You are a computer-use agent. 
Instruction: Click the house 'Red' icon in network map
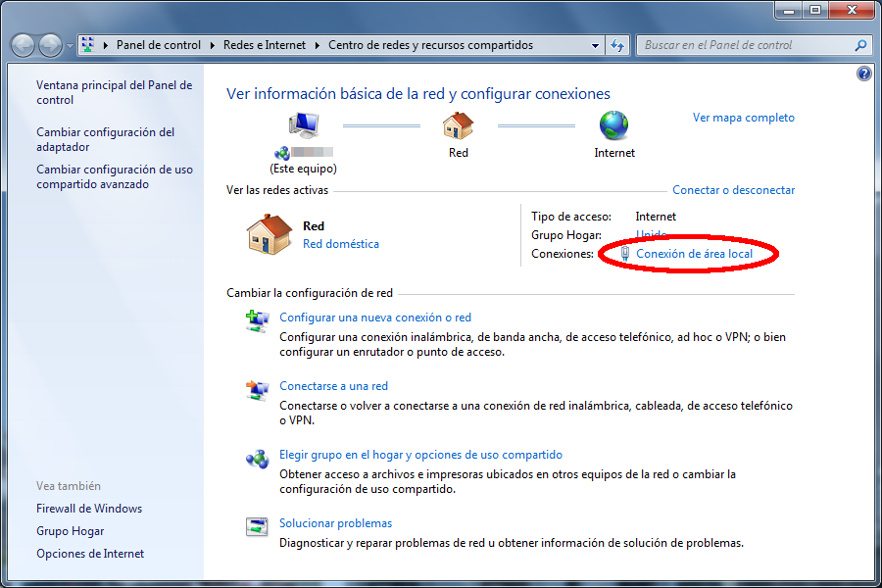point(458,124)
